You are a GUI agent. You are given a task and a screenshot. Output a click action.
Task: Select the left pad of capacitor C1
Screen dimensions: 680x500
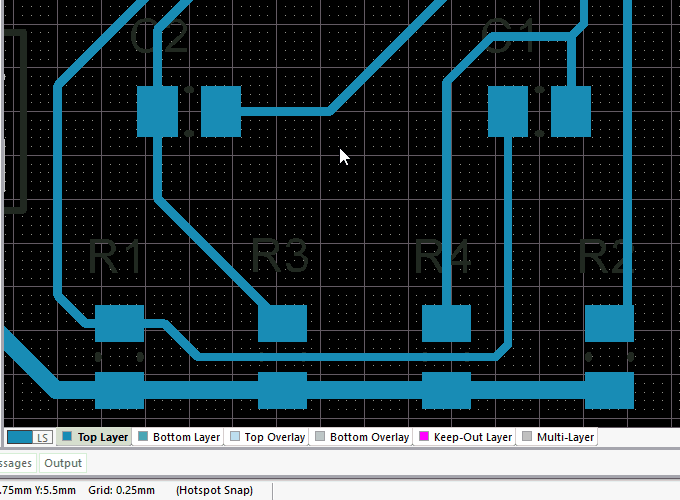pos(508,111)
